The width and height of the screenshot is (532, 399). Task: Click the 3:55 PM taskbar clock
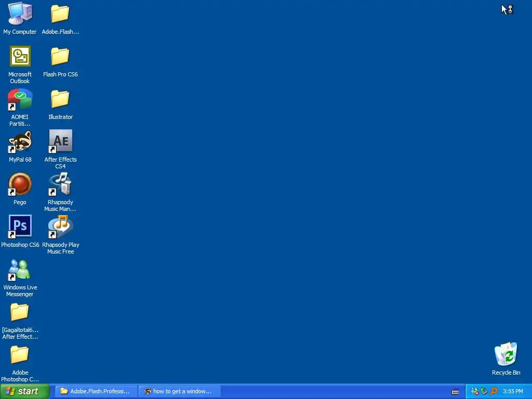click(x=513, y=391)
